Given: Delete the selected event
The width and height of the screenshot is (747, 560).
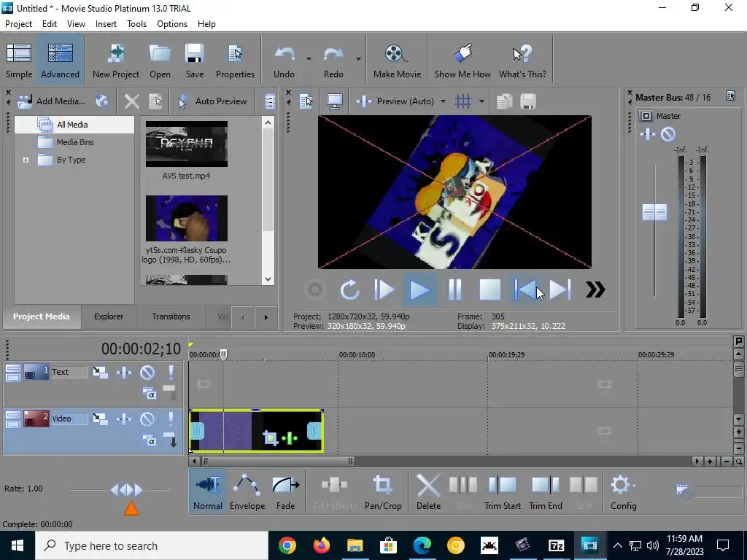Looking at the screenshot, I should pos(428,492).
